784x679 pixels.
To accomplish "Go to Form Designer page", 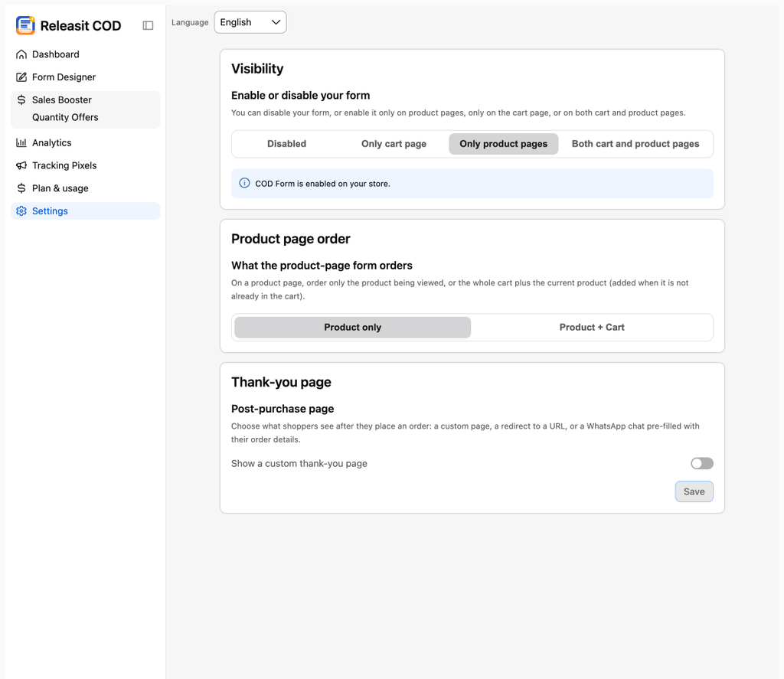I will [x=86, y=77].
